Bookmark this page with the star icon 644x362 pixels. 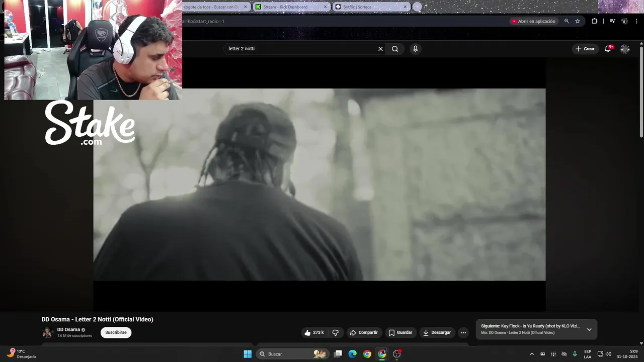pyautogui.click(x=578, y=21)
